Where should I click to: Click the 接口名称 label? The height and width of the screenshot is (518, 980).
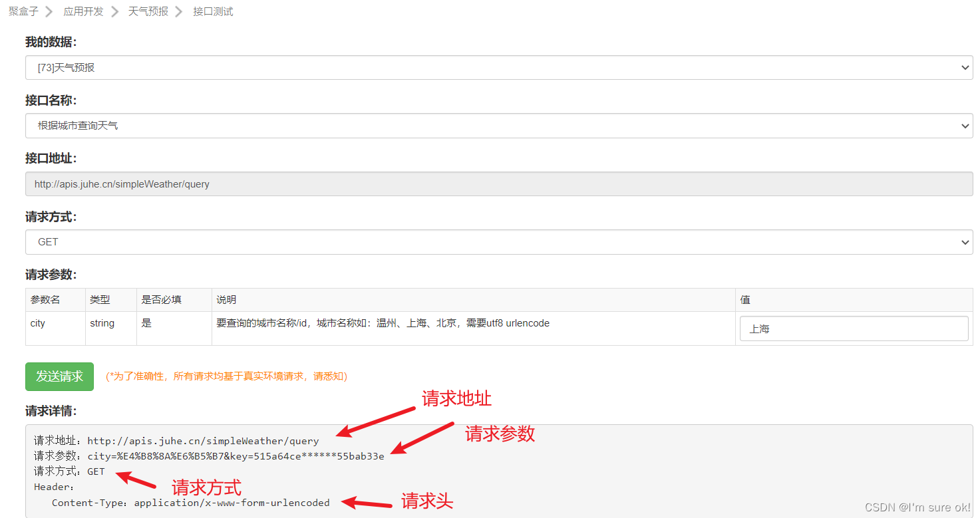[x=51, y=100]
